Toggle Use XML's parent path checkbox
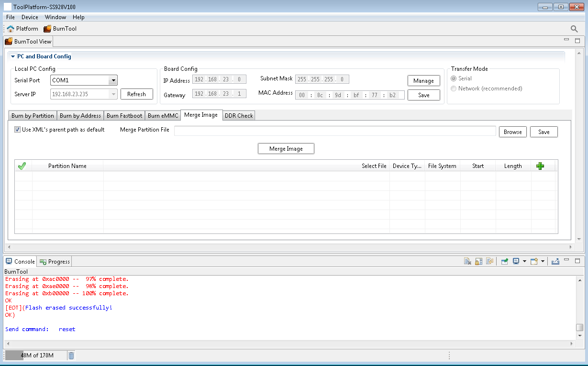Screen dimensions: 588x366 pos(18,130)
